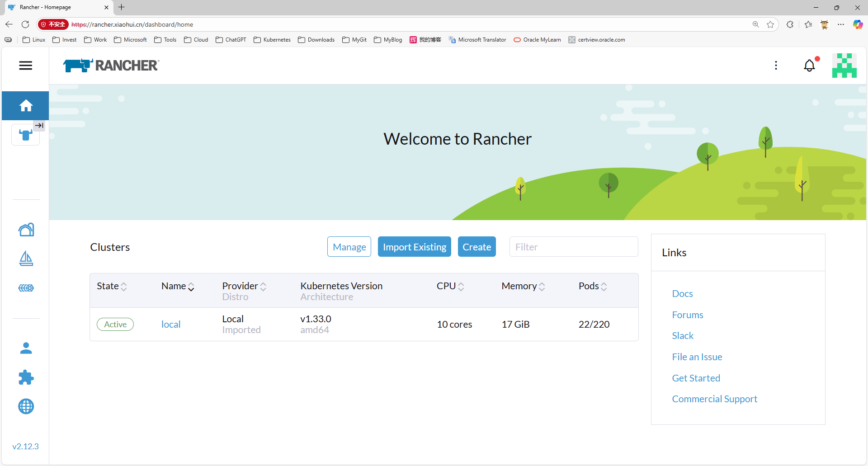Click the Import Existing button
868x466 pixels.
(414, 247)
